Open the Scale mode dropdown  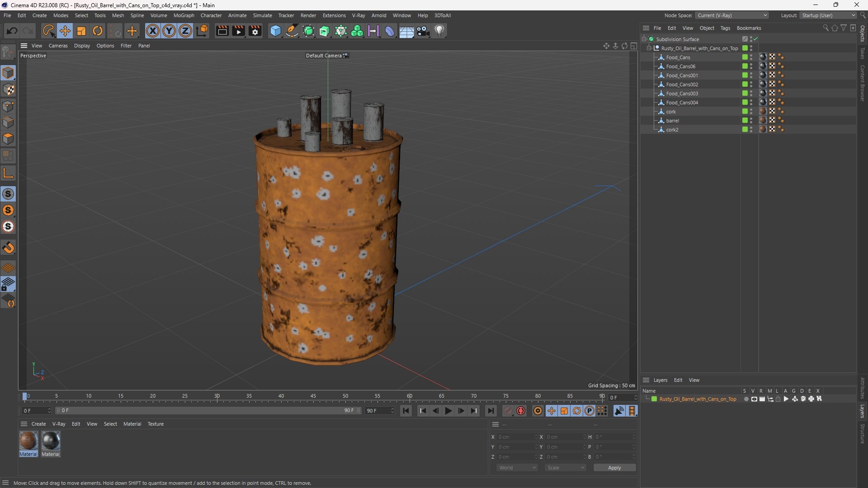[x=566, y=468]
